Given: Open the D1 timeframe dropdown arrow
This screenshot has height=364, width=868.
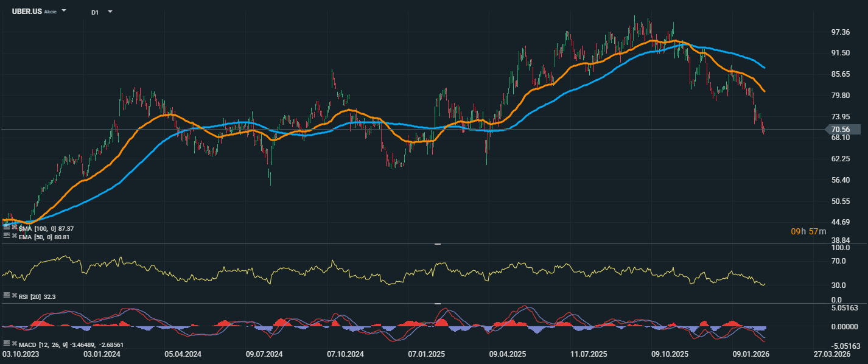Looking at the screenshot, I should click(110, 12).
